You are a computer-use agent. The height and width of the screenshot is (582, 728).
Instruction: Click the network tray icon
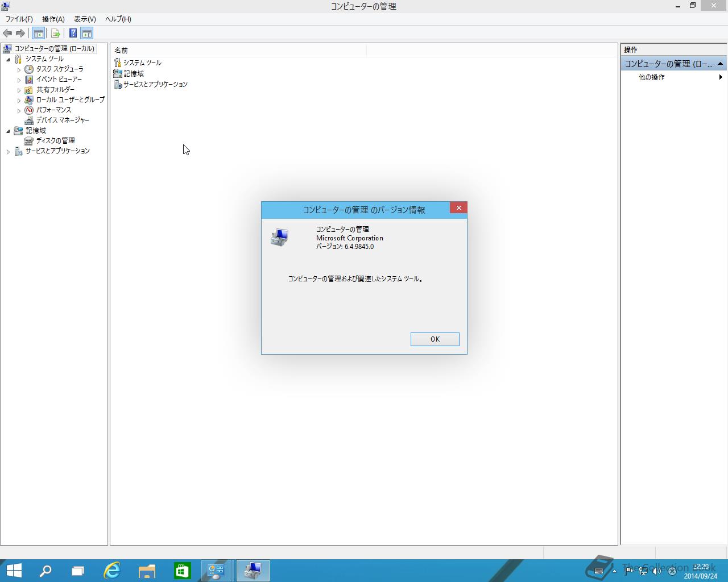[643, 571]
